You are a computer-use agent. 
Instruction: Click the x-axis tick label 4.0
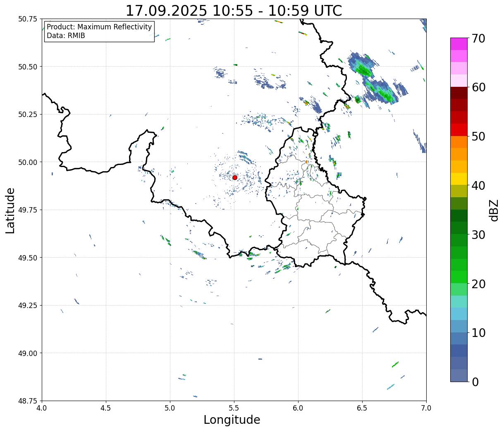pyautogui.click(x=42, y=408)
